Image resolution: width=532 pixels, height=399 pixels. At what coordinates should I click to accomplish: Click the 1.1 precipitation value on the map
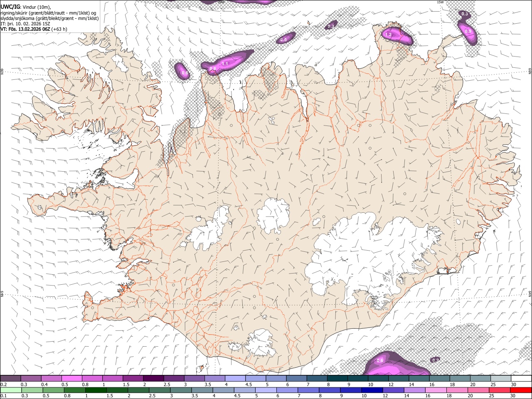[x=225, y=64]
